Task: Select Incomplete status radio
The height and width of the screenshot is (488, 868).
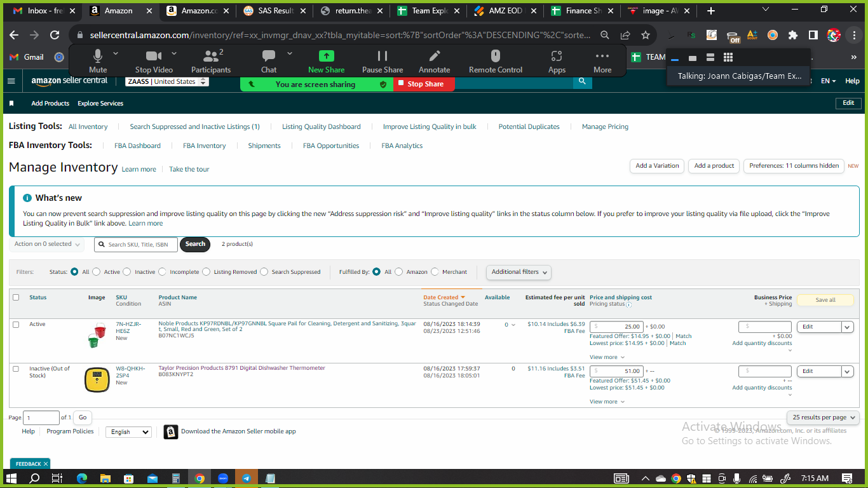Action: 162,272
